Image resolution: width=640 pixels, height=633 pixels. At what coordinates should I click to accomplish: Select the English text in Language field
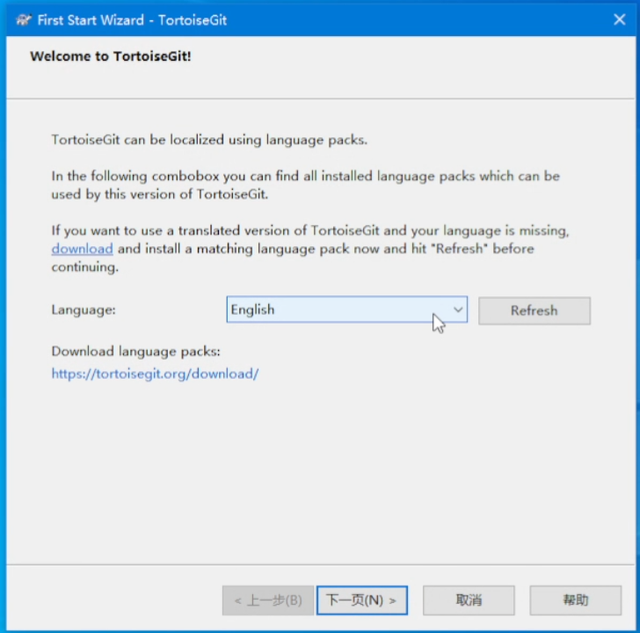253,310
